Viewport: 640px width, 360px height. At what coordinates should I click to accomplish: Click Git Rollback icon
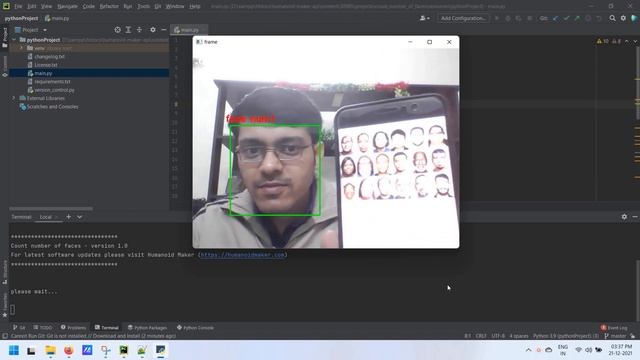[x=599, y=18]
